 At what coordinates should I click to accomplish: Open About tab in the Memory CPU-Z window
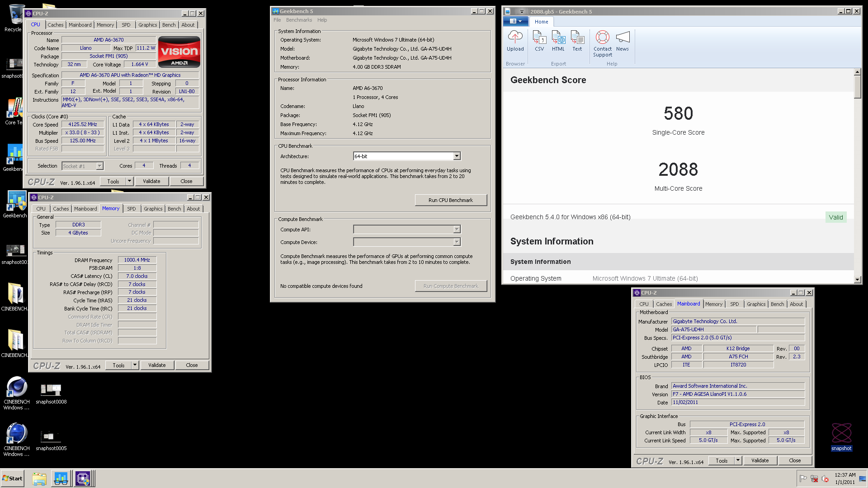point(193,209)
